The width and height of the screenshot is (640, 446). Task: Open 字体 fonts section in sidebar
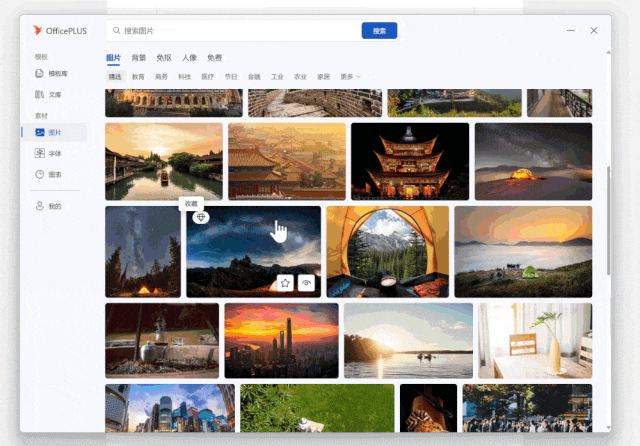pyautogui.click(x=52, y=153)
